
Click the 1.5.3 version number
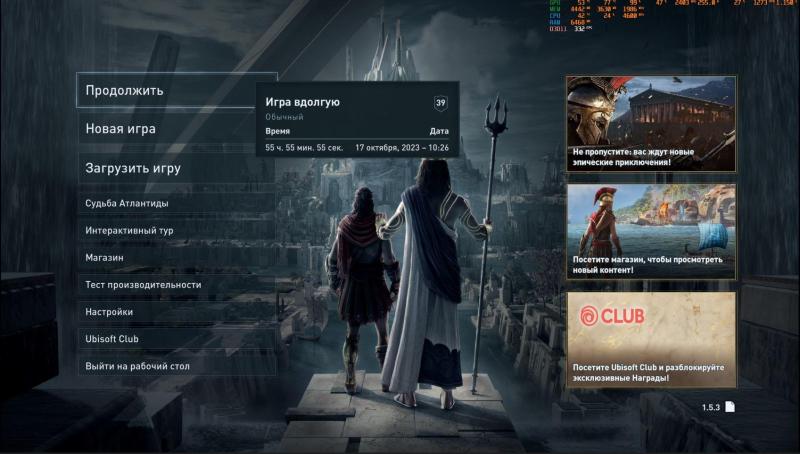[x=711, y=406]
